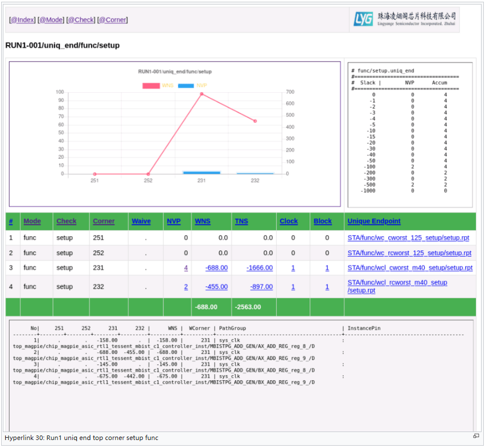Sort by the TNS column header

tap(241, 221)
